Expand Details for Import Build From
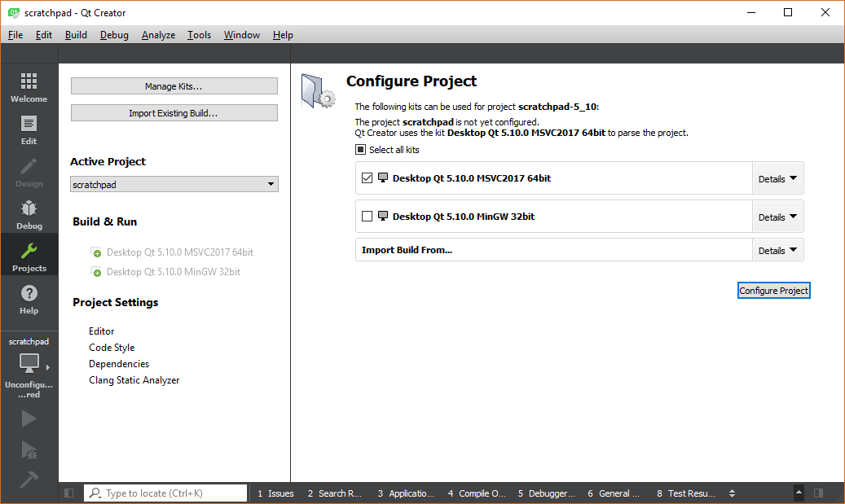Screen dimensions: 845x504 tap(777, 250)
